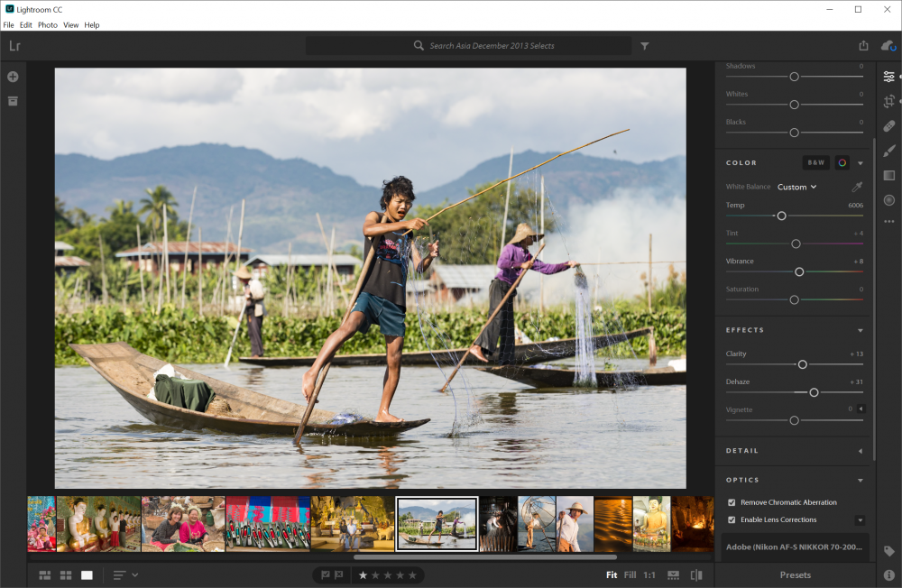The image size is (902, 588).
Task: Set zoom to Fit
Action: pos(612,574)
